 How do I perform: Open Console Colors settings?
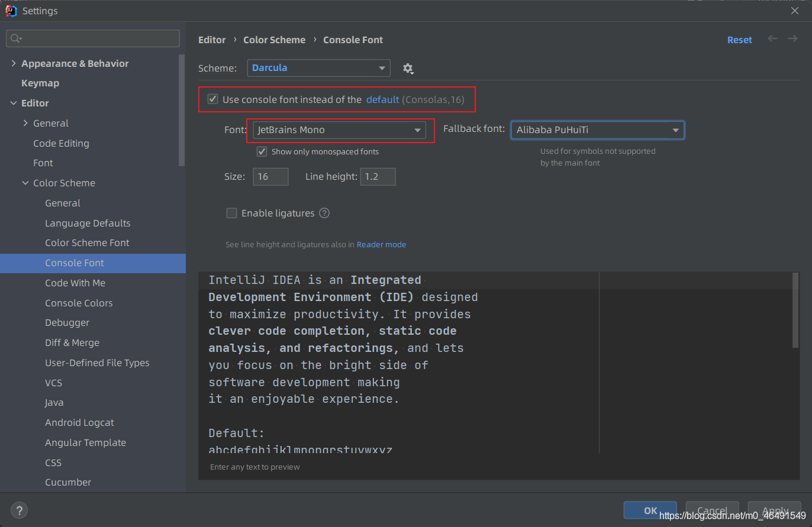(79, 303)
